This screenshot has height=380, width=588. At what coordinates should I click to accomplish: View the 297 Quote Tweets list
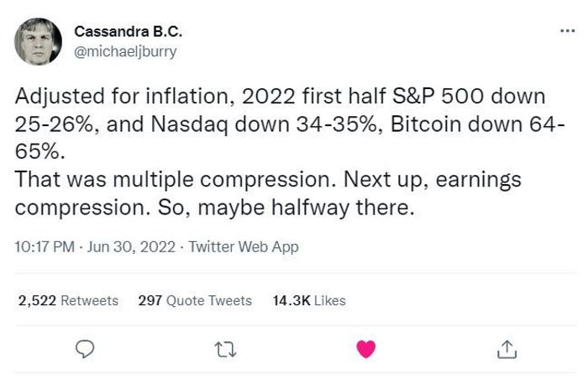point(194,300)
